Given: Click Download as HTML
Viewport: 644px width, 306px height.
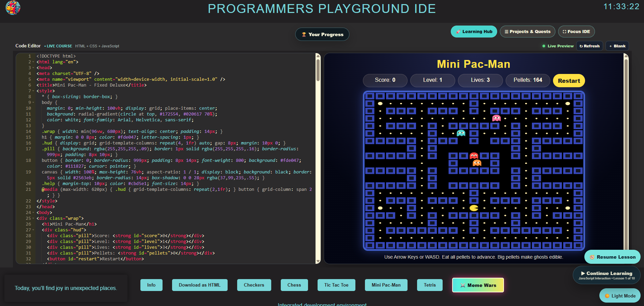Looking at the screenshot, I should pos(200,285).
